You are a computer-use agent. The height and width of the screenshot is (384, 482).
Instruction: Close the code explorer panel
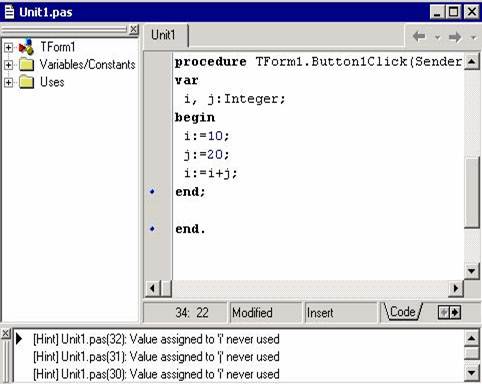pos(133,29)
